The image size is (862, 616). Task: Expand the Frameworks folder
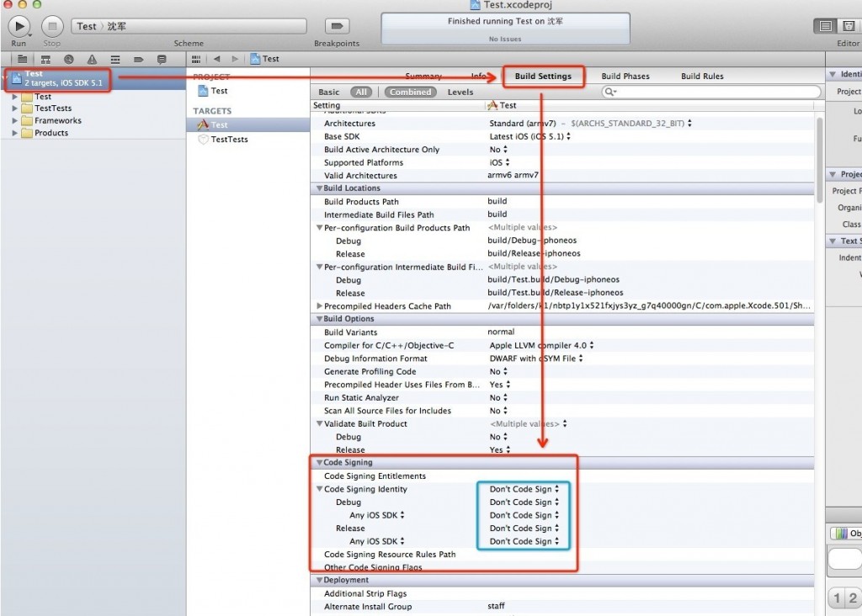pos(14,120)
